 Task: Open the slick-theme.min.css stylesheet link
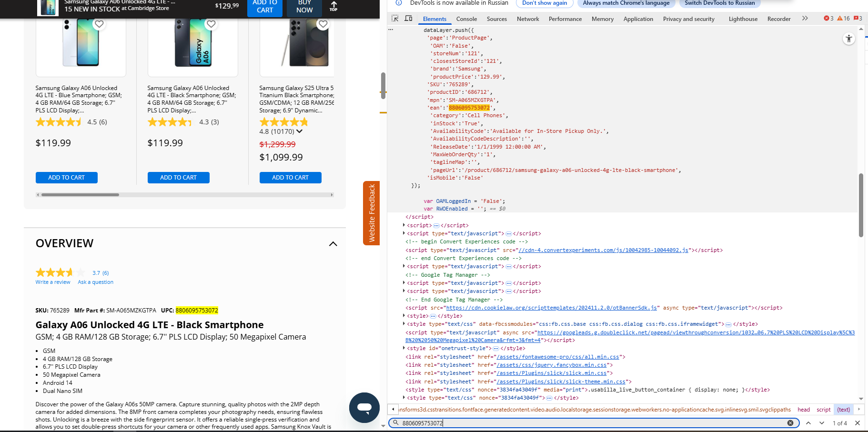coord(562,382)
